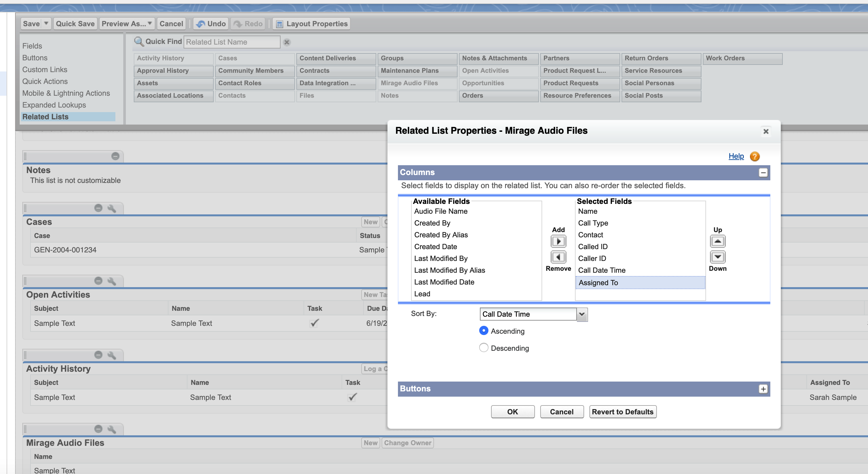The height and width of the screenshot is (474, 868).
Task: Open the Preview As dropdown
Action: point(127,24)
